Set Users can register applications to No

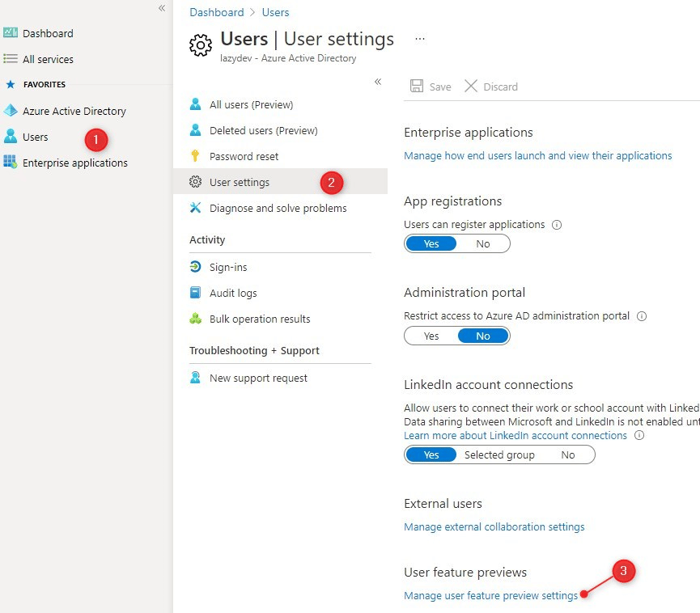[483, 243]
